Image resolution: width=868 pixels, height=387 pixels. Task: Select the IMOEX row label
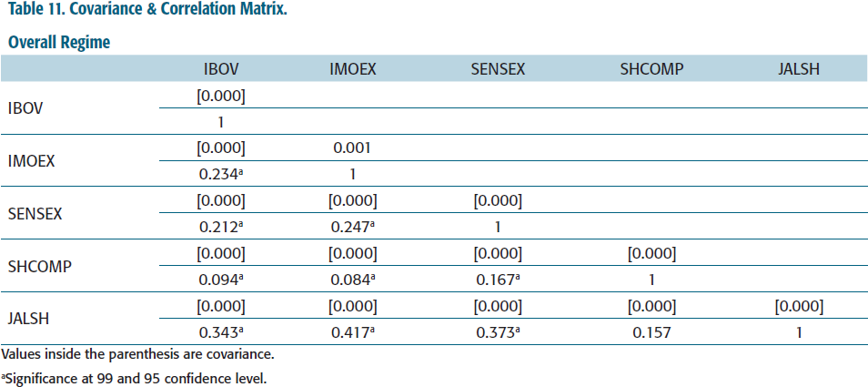tap(31, 161)
